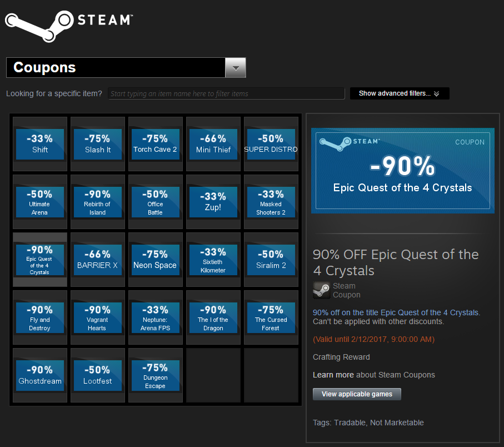
Task: Select the -50% Office Battle coupon
Action: tap(156, 202)
